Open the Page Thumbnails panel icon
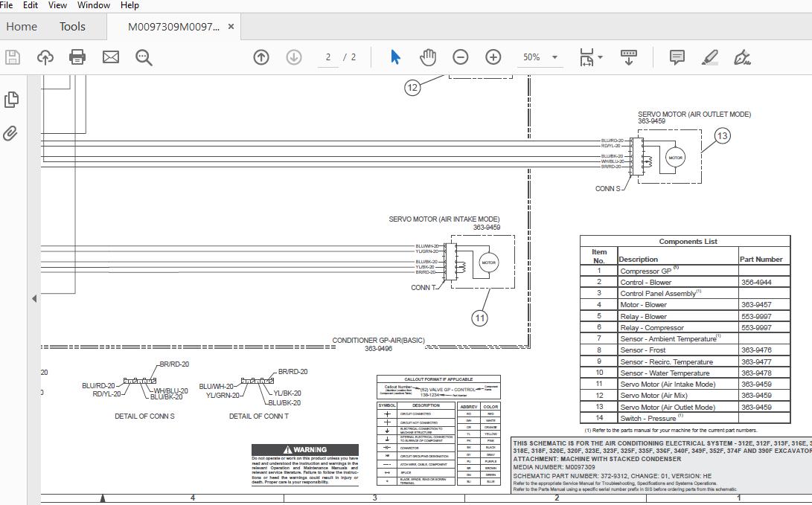 (x=11, y=100)
